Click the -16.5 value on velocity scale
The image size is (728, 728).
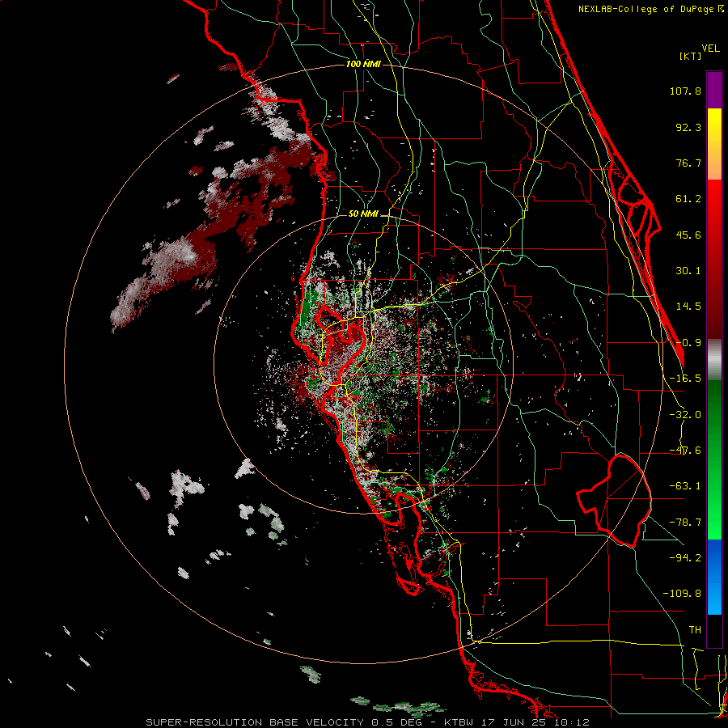(685, 379)
